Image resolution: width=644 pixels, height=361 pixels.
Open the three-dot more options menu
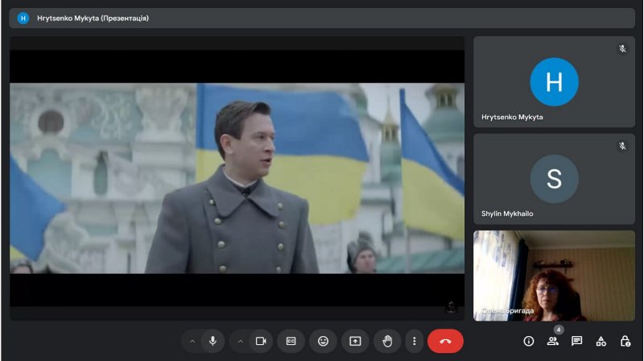pyautogui.click(x=414, y=342)
